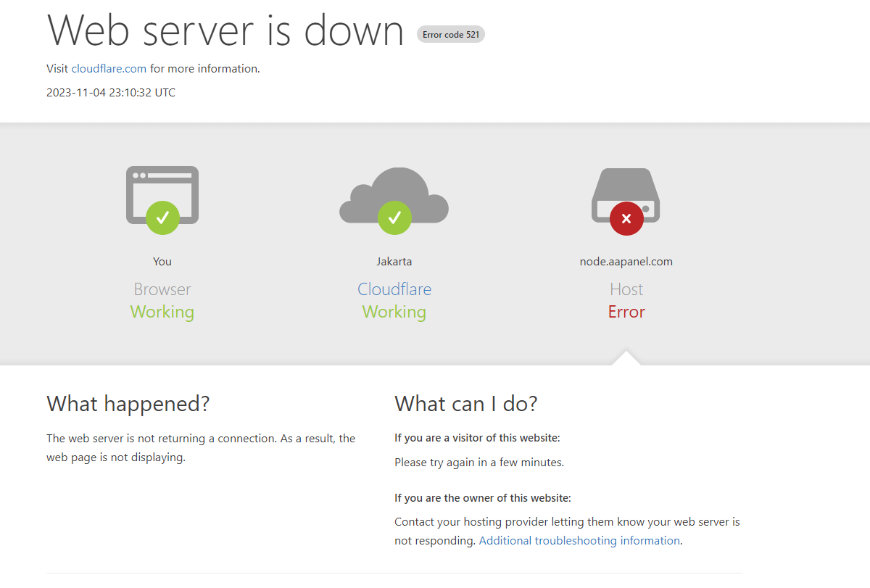Open the cloudflare.com link
The height and width of the screenshot is (588, 870).
click(x=109, y=69)
